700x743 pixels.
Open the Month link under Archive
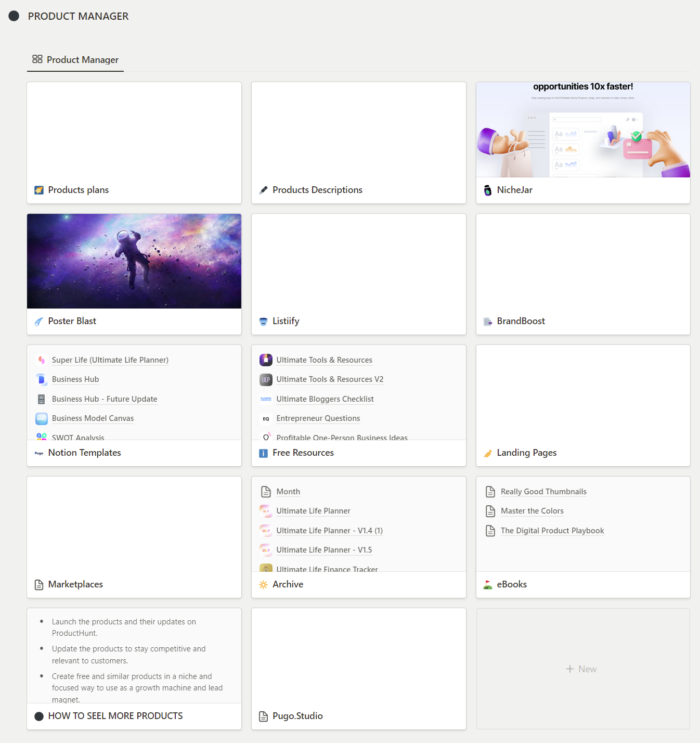click(288, 491)
